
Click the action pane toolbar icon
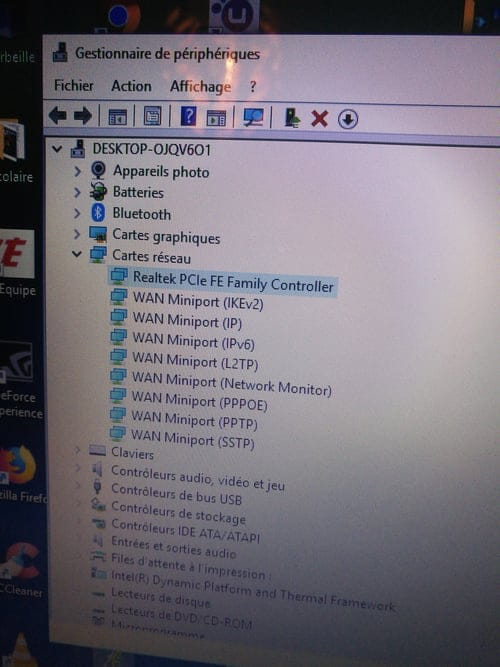click(216, 117)
